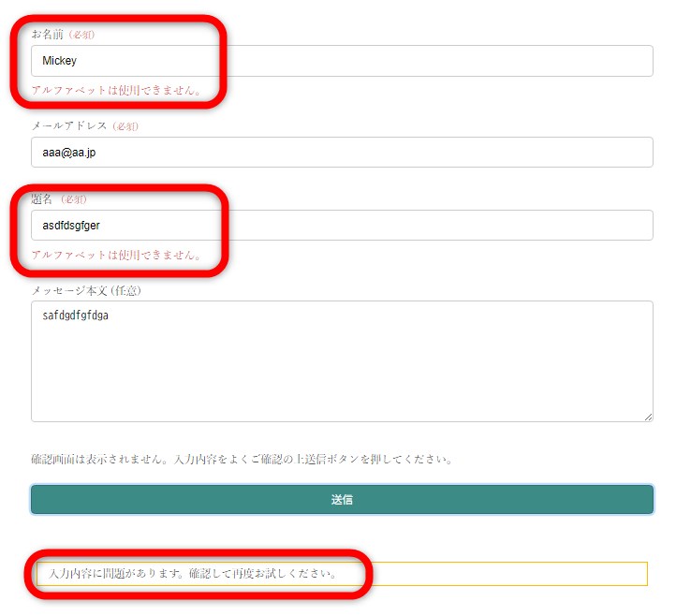Viewport: 676px width, 616px height.
Task: Click the メールアドレス field label
Action: 70,125
